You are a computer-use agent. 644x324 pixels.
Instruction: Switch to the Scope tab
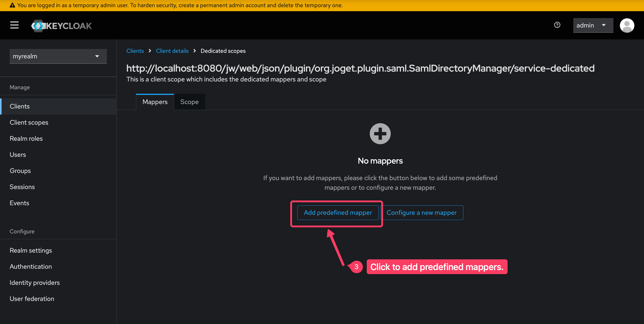[189, 102]
